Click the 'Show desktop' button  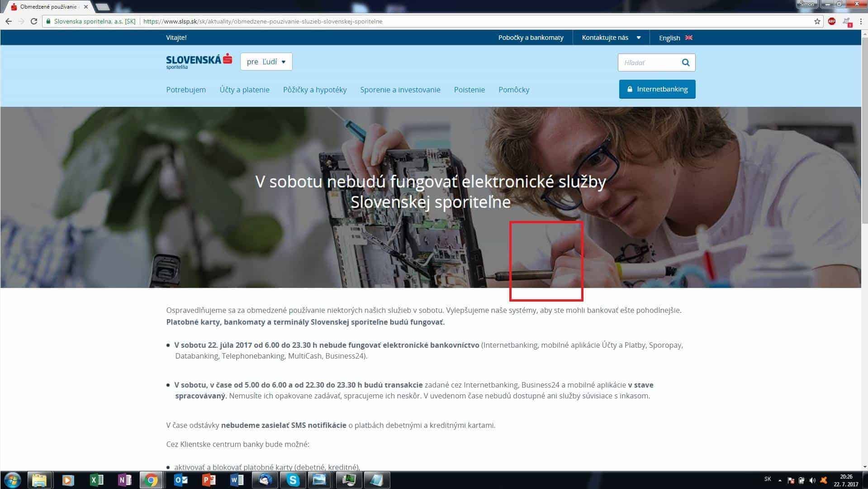click(x=865, y=480)
